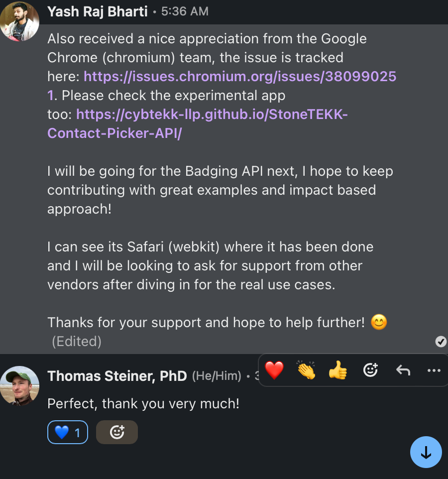
Task: Click the (Edited) label on message
Action: pos(76,342)
